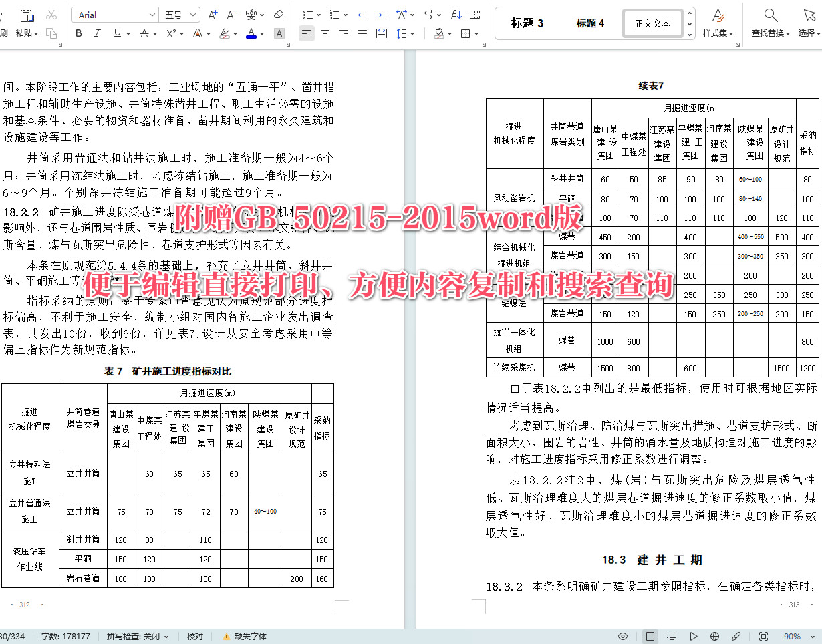Viewport: 822px width, 644px height.
Task: Open the font size dropdown
Action: click(x=192, y=13)
